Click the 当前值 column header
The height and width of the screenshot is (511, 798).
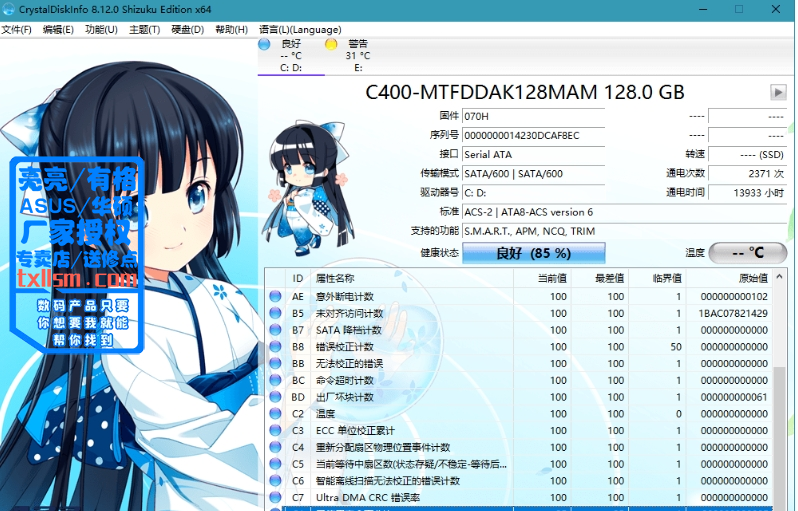(543, 278)
